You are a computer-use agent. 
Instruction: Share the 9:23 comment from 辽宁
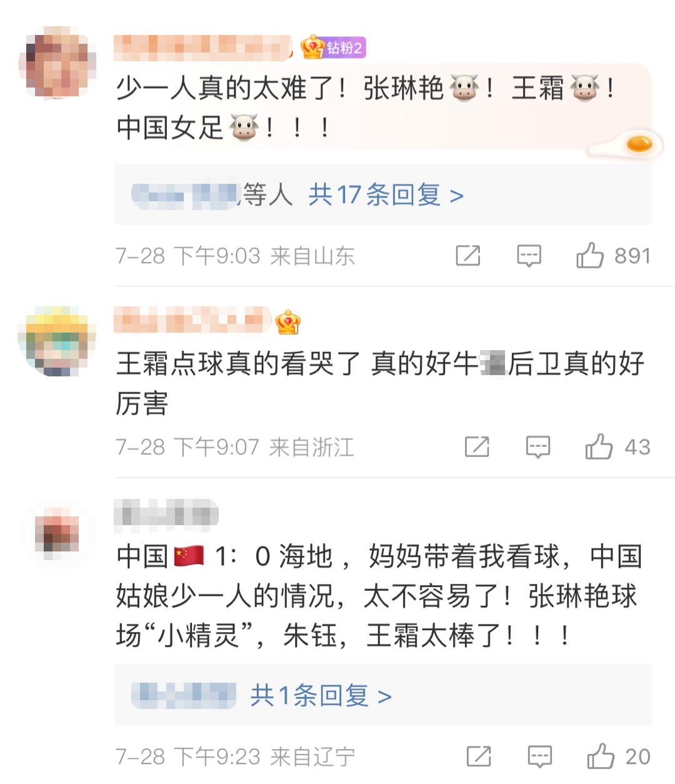(x=479, y=756)
